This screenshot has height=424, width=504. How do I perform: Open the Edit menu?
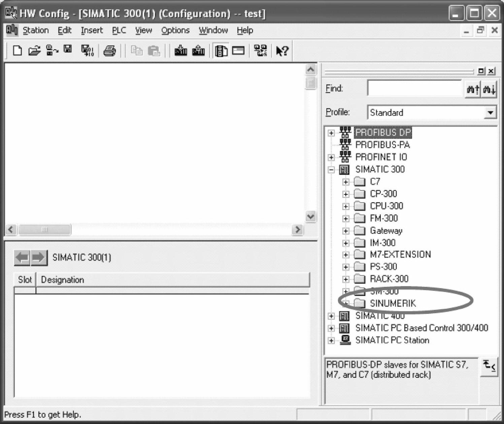(65, 30)
